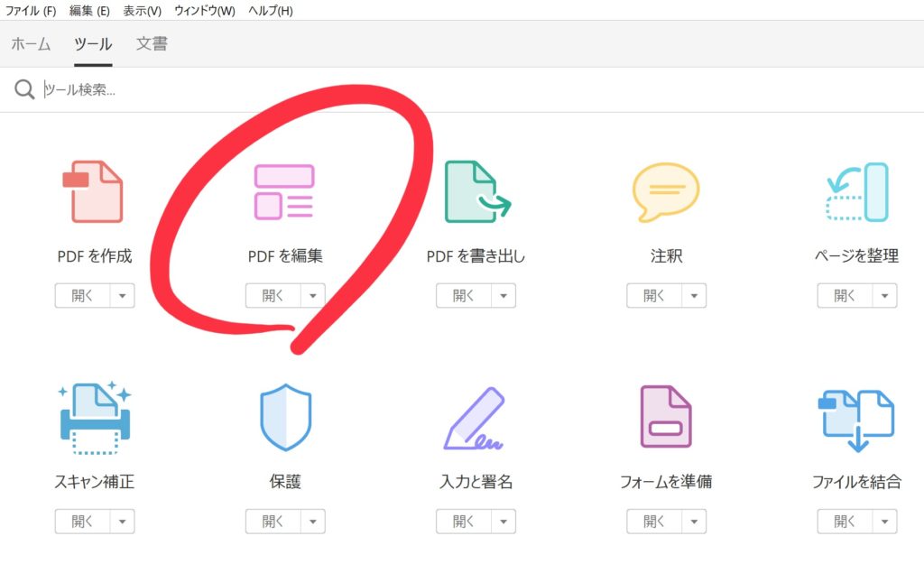Expand dropdown arrow under PDF を編集
The image size is (924, 564).
tap(313, 295)
